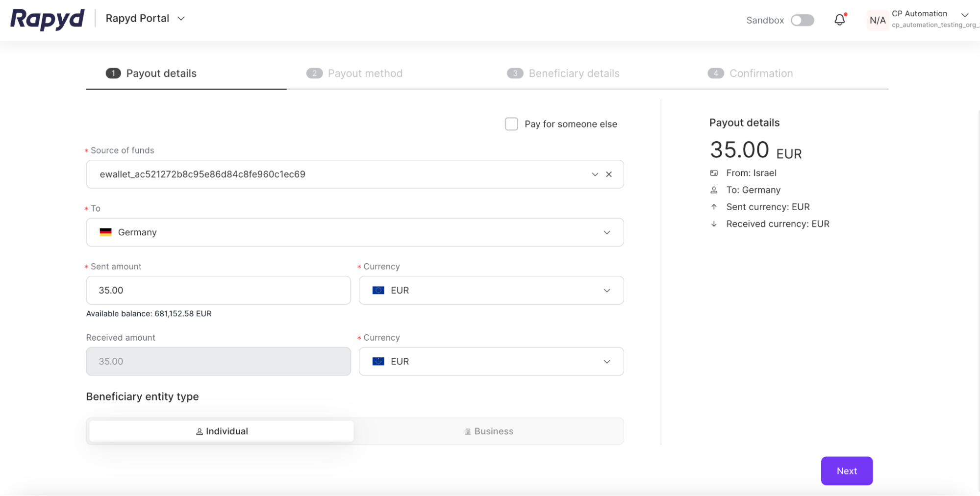Click the Rapyd logo
Viewport: 980px width, 496px height.
tap(47, 19)
